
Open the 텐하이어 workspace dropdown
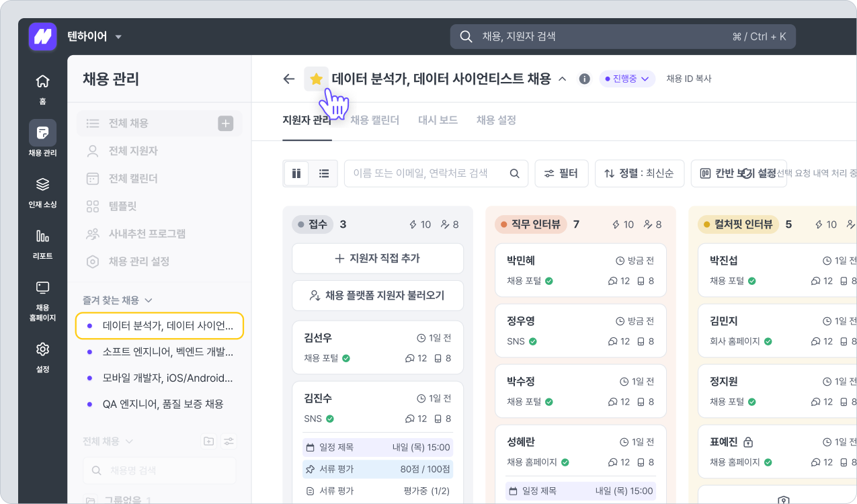pyautogui.click(x=94, y=36)
